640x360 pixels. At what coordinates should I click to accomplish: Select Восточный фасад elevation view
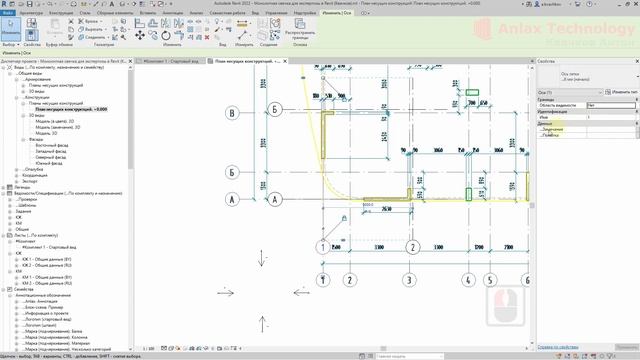(x=52, y=145)
